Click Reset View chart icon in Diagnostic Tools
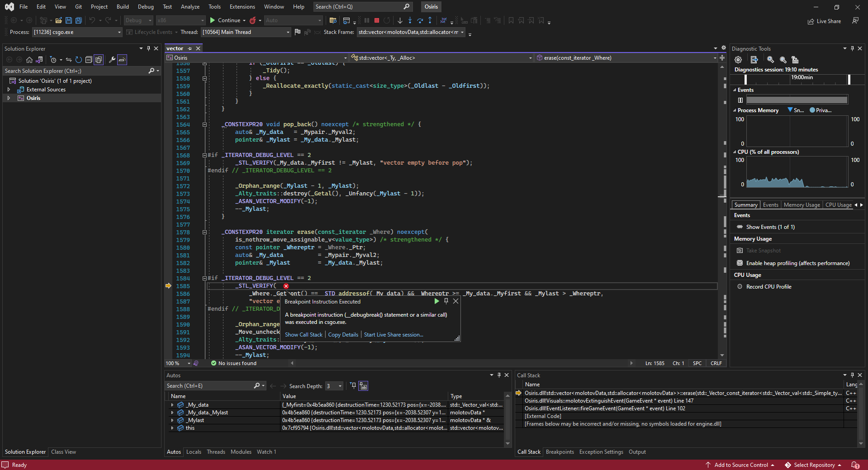 coord(795,60)
